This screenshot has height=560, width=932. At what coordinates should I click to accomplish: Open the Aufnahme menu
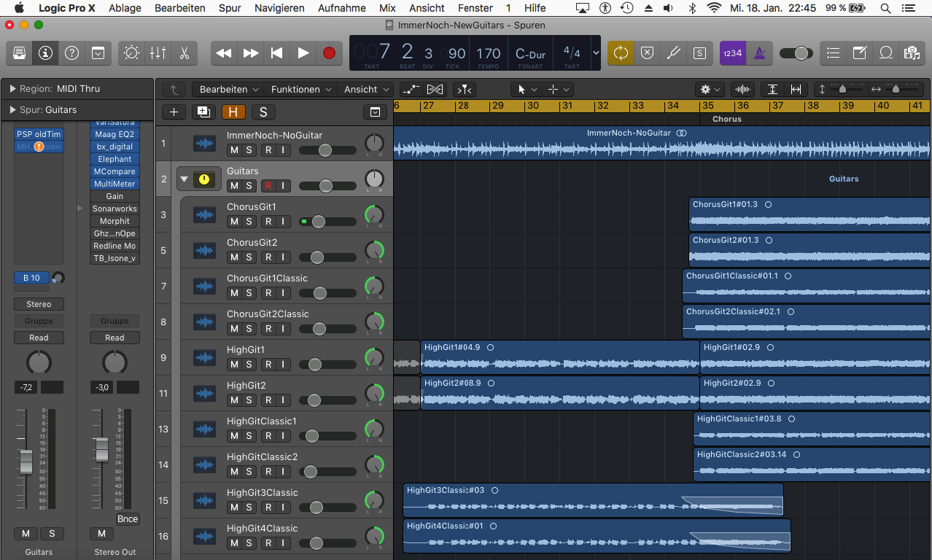click(x=342, y=8)
